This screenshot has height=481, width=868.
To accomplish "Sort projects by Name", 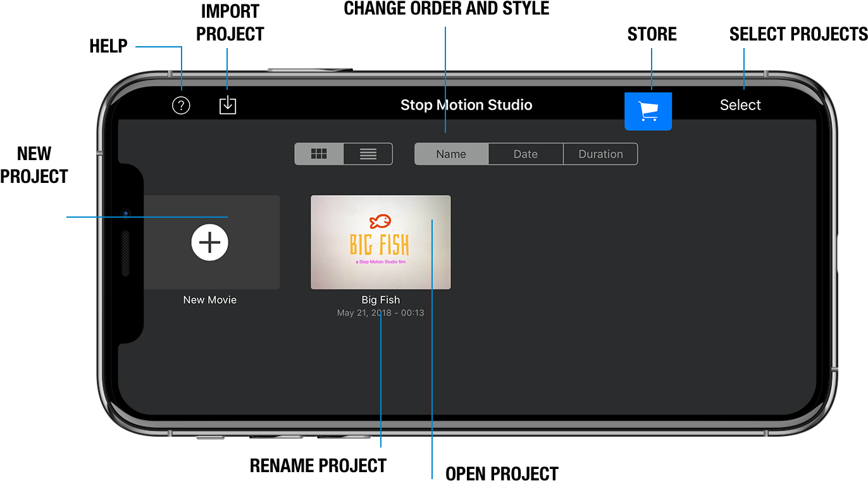I will point(451,154).
